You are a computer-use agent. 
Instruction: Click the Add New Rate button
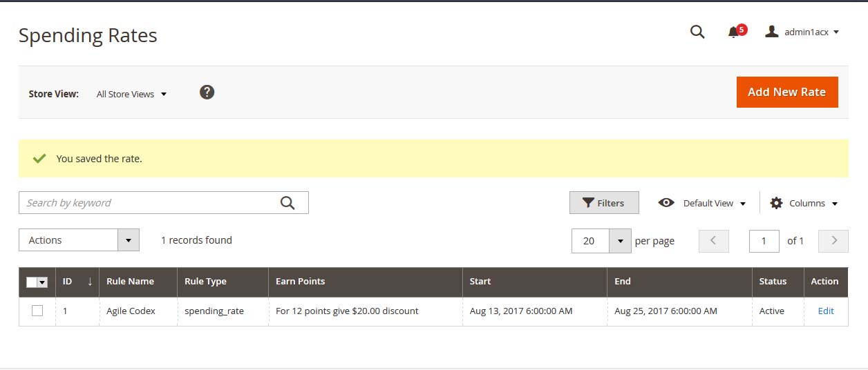(x=786, y=92)
